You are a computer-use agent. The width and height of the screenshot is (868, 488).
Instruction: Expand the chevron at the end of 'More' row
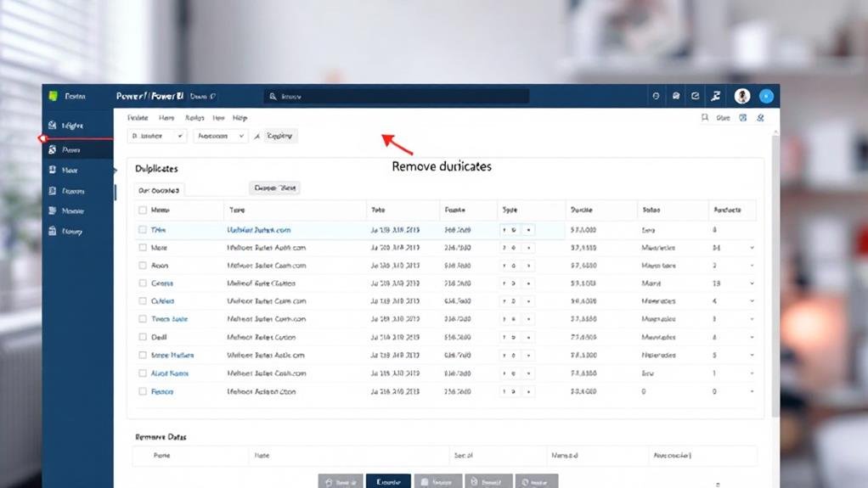pyautogui.click(x=752, y=248)
